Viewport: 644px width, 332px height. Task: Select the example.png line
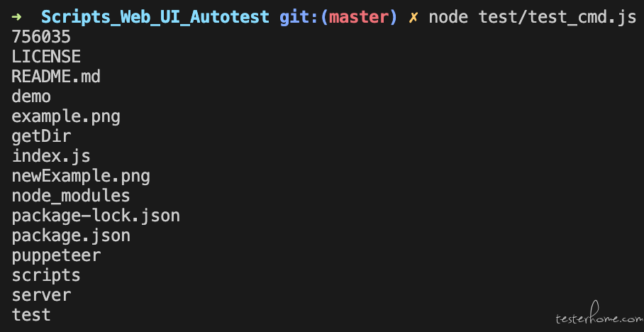click(x=66, y=117)
